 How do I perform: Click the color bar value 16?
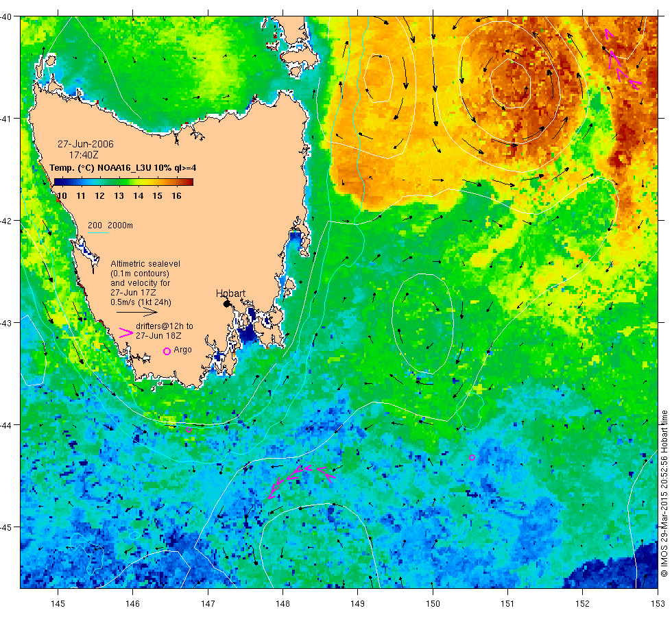pyautogui.click(x=176, y=196)
